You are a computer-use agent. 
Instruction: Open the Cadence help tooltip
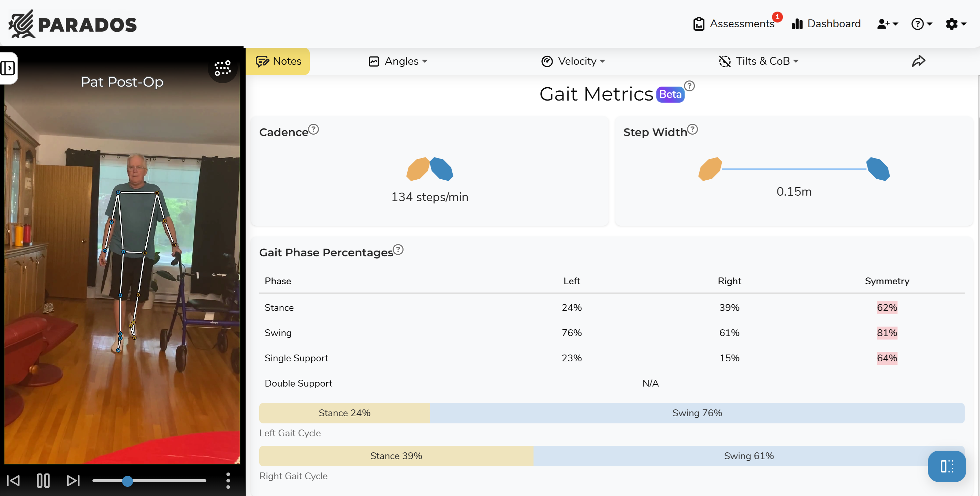[313, 129]
